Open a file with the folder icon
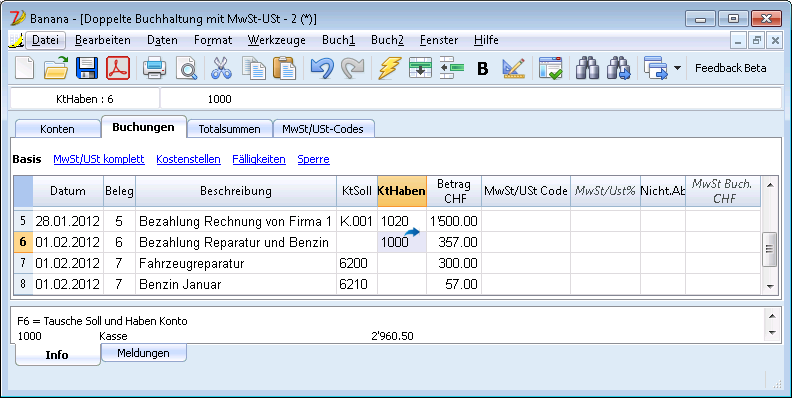 coord(56,68)
